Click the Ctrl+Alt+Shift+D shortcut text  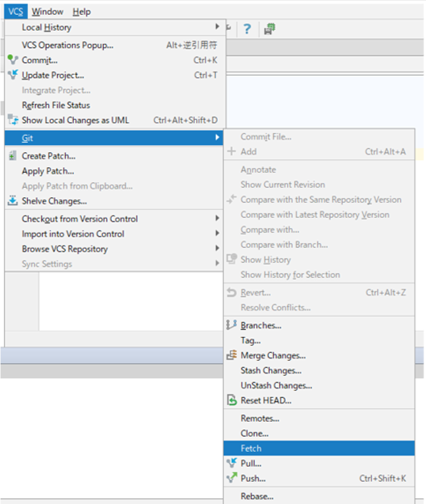185,120
